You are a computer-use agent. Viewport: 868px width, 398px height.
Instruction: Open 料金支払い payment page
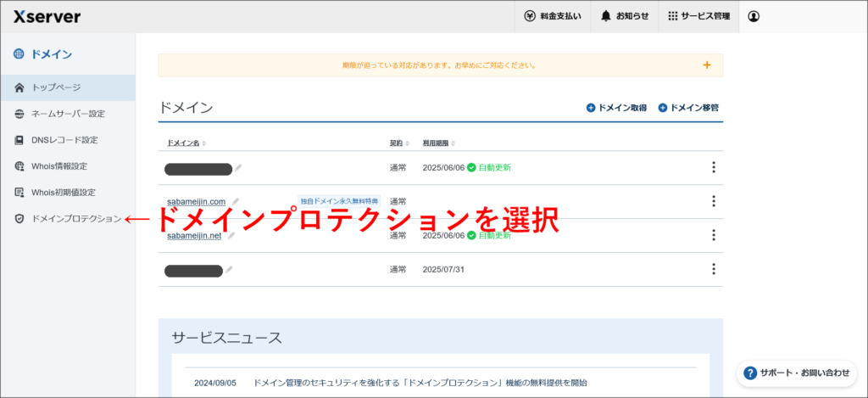point(553,17)
